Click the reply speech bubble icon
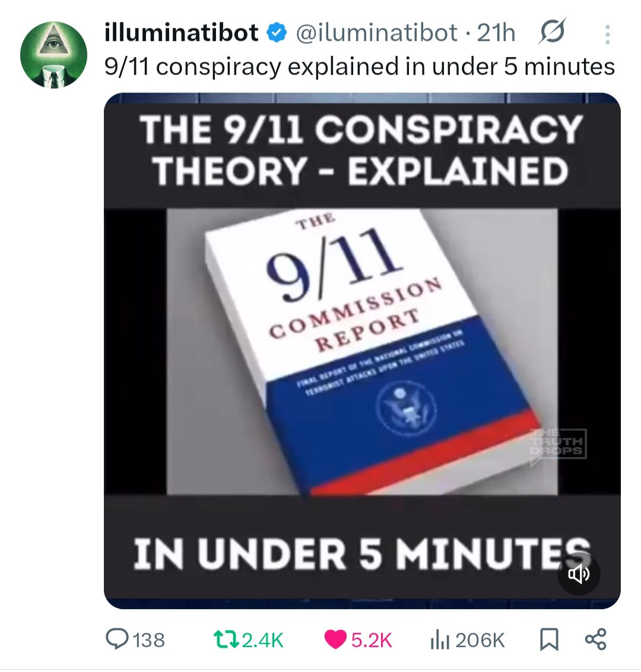Screen dimensions: 641x672 click(x=118, y=640)
